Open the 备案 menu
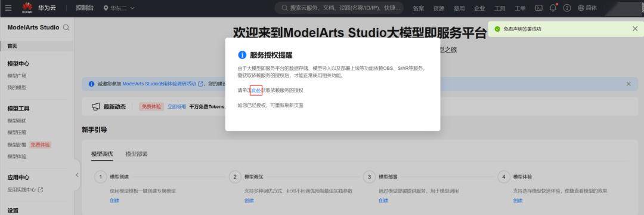 click(x=419, y=8)
